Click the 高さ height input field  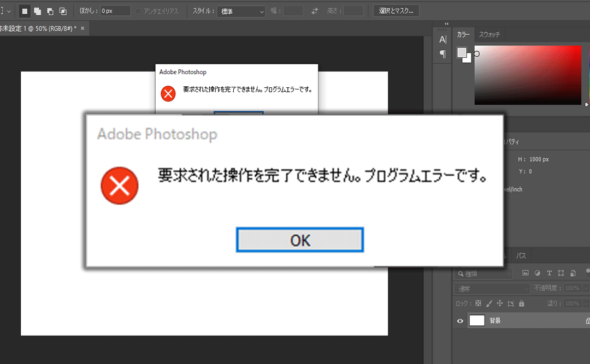click(353, 11)
